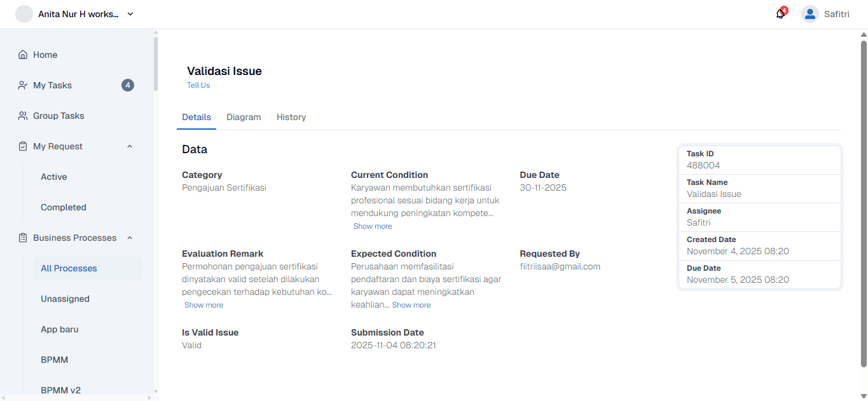Viewport: 868px width, 401px height.
Task: Click the workspace avatar circle
Action: pyautogui.click(x=24, y=14)
